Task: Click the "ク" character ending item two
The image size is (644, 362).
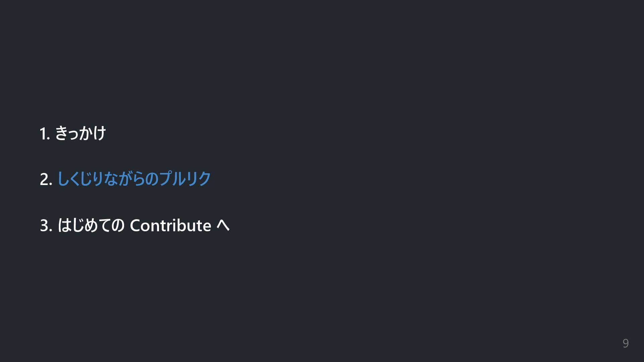Action: [204, 179]
